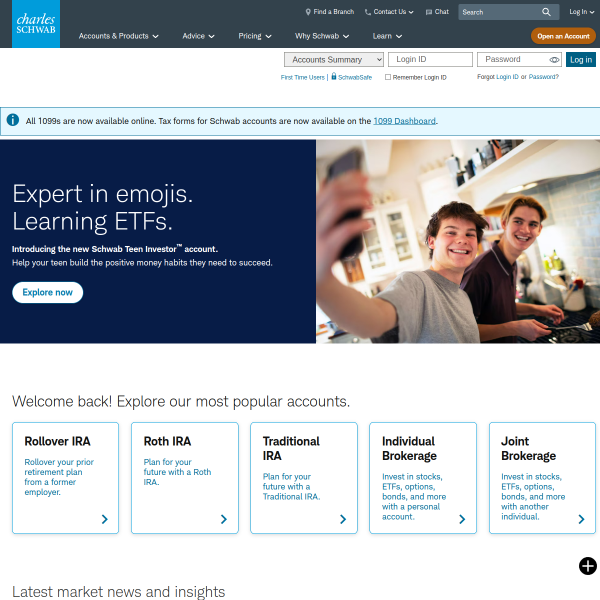This screenshot has width=600, height=600.
Task: Click 'Expert in emojis. Learning ETFs.' headline
Action: [x=103, y=207]
